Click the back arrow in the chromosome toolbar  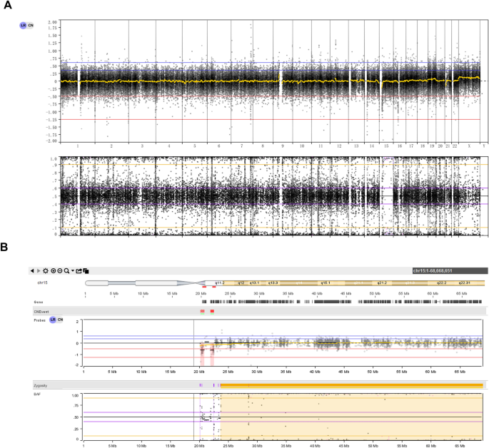tap(31, 271)
